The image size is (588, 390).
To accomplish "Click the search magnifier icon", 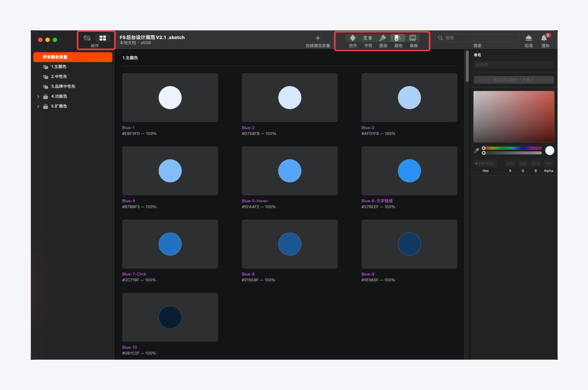I will pos(440,38).
